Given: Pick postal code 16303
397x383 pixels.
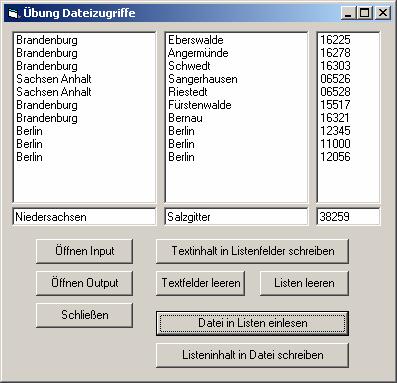Looking at the screenshot, I should pyautogui.click(x=348, y=66).
